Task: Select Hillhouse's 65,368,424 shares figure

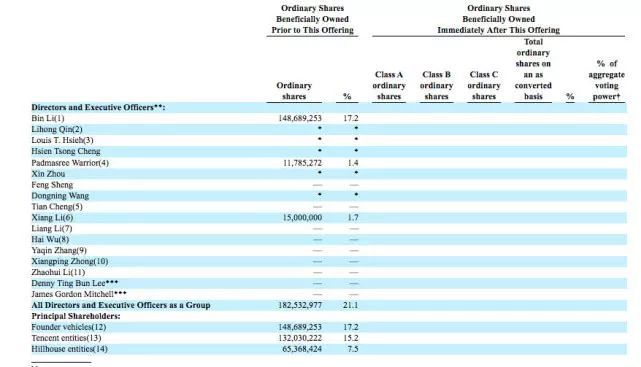Action: (x=302, y=349)
